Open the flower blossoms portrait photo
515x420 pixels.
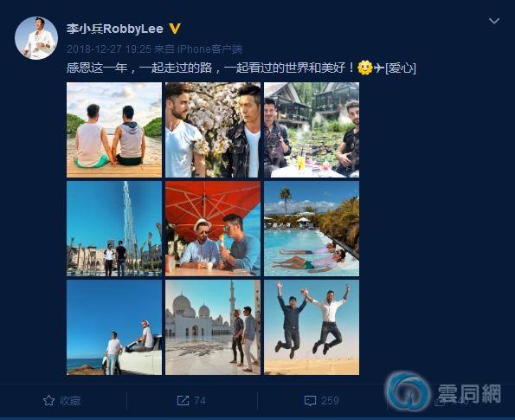coord(213,130)
